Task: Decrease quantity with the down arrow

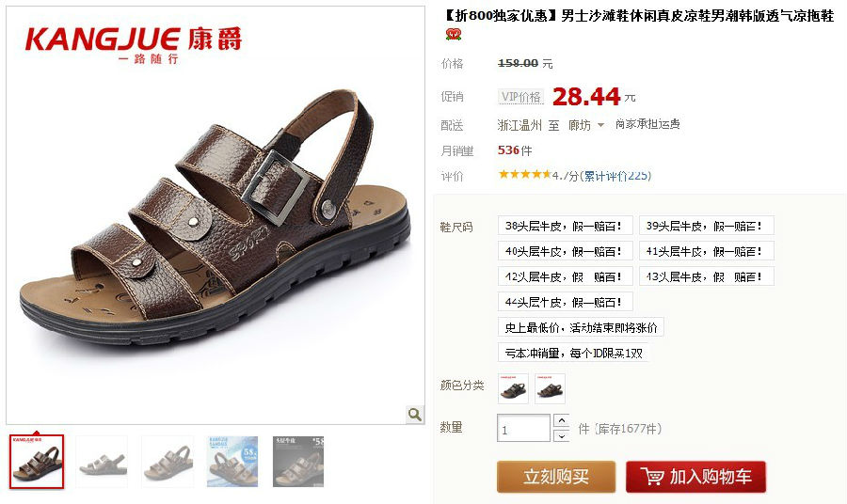Action: 561,435
